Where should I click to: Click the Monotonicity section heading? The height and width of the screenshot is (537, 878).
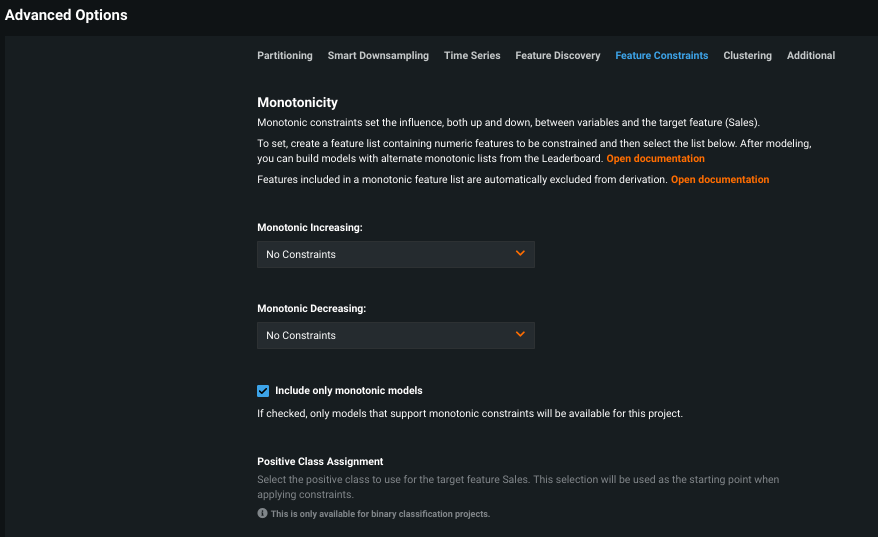point(297,102)
